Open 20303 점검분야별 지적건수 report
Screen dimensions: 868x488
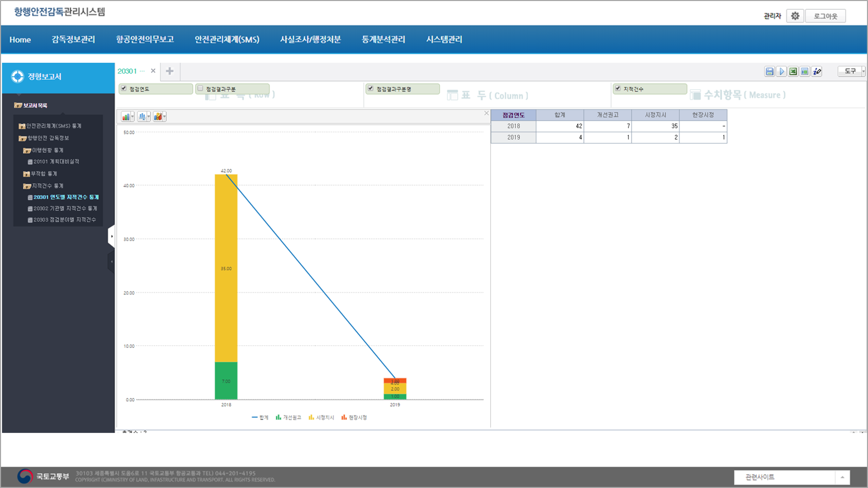click(62, 220)
